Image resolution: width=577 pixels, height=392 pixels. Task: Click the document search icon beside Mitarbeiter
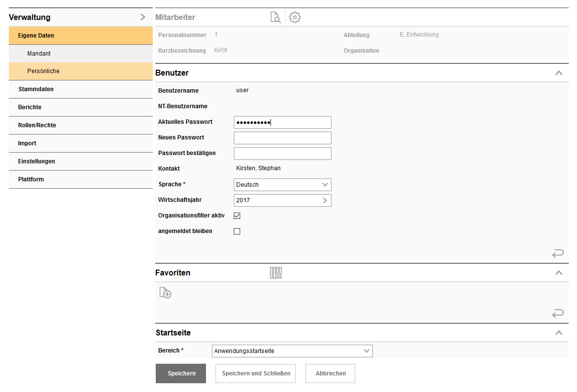click(275, 18)
